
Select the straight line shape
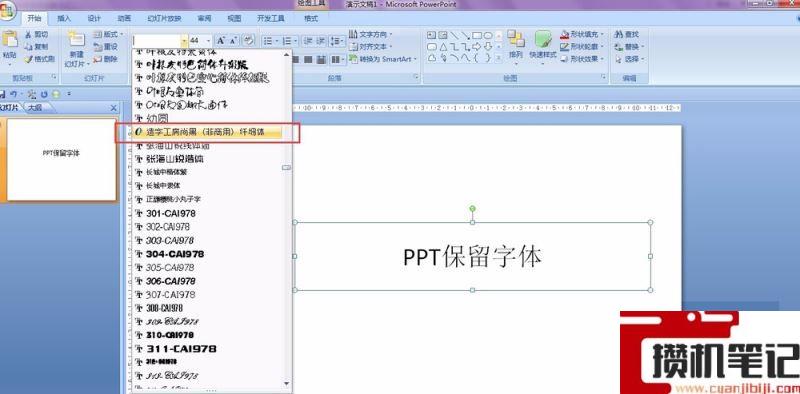coord(454,35)
